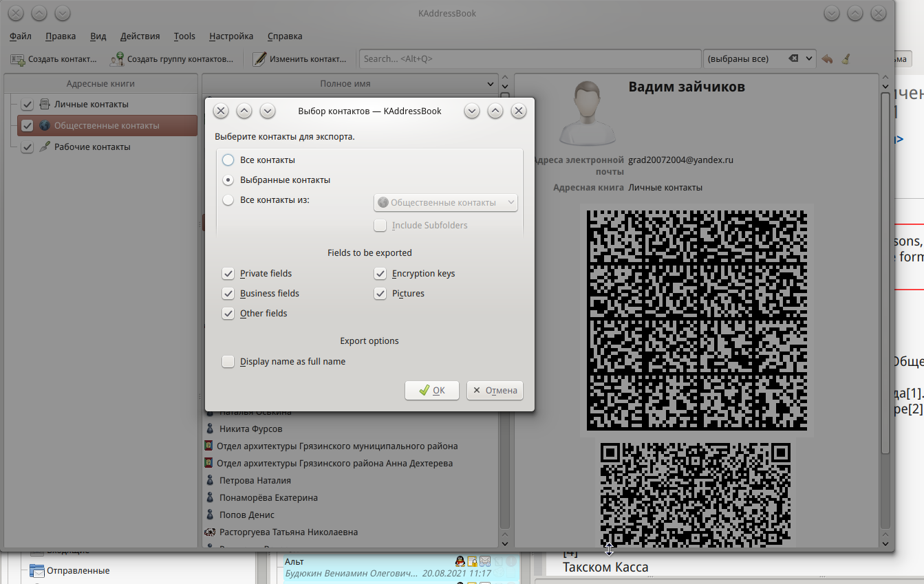Enable Display name as full name
Image resolution: width=924 pixels, height=584 pixels.
(228, 362)
